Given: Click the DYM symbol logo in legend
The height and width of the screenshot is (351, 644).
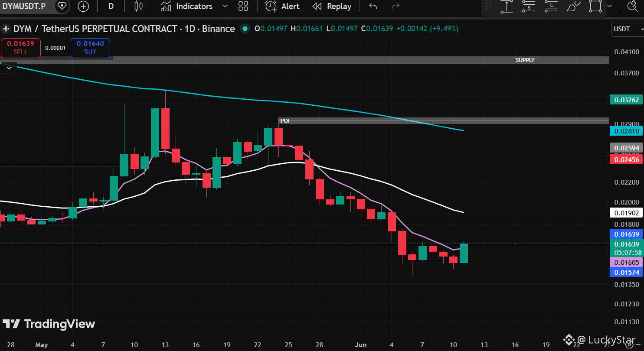Looking at the screenshot, I should [x=6, y=29].
